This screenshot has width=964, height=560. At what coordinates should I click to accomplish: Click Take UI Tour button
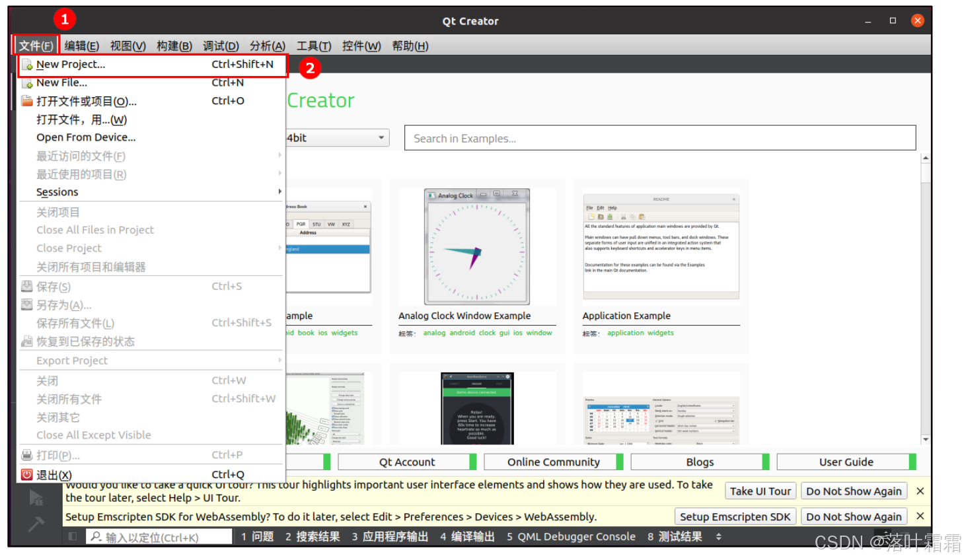click(x=760, y=491)
